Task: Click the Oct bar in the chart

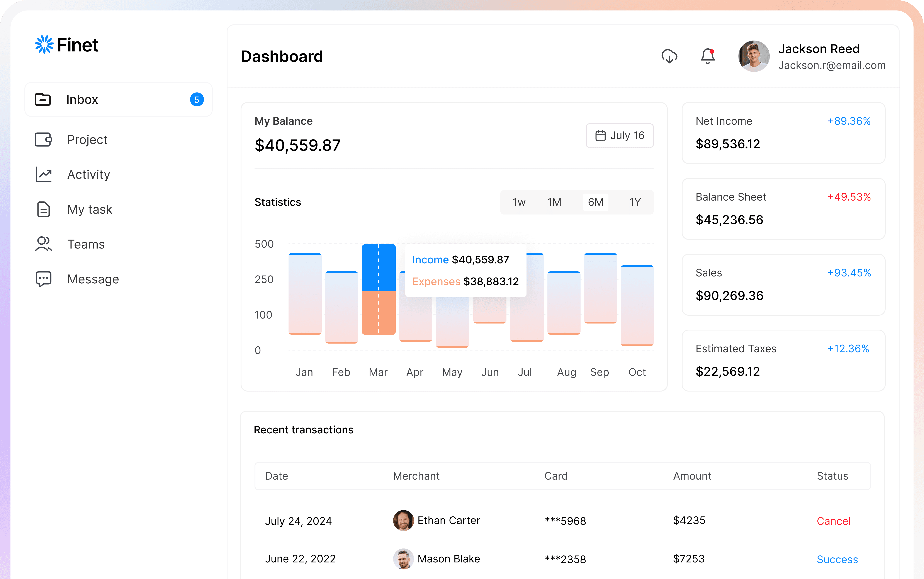Action: 637,306
